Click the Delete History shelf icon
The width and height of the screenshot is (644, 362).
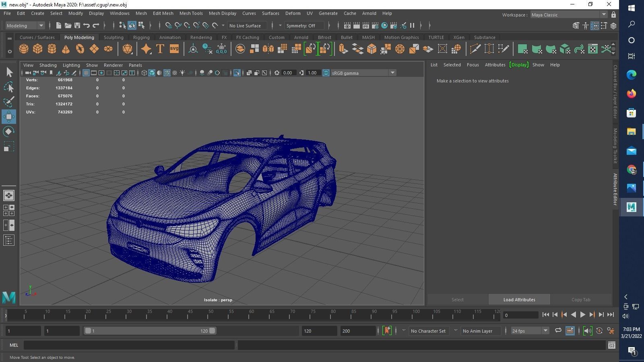tap(207, 49)
